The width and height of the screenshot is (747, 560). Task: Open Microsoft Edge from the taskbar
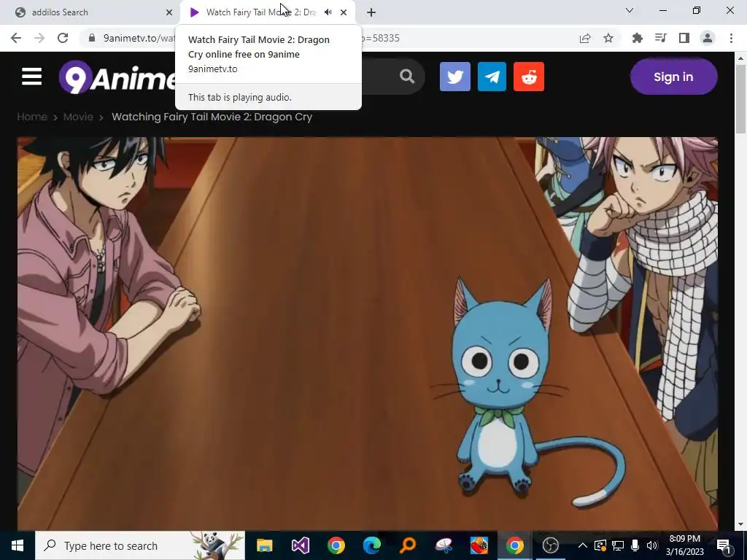click(372, 545)
